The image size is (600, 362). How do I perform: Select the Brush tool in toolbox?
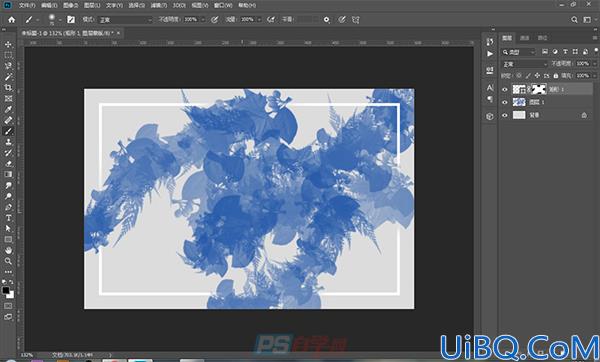click(x=8, y=131)
